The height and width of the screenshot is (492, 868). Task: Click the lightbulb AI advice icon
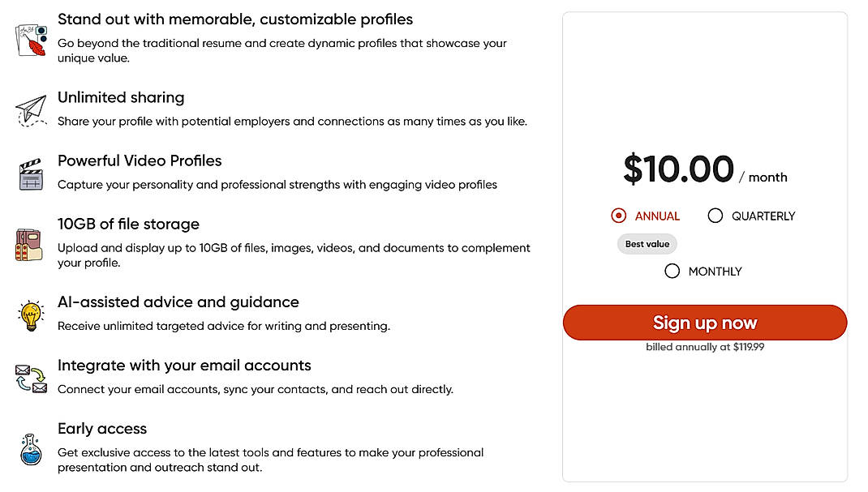(x=29, y=314)
